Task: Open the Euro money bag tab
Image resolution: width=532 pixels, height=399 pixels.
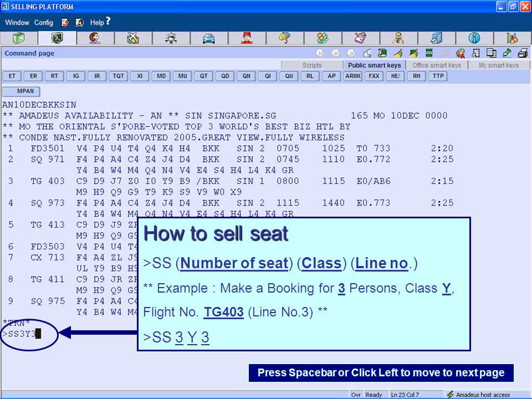Action: 398,38
